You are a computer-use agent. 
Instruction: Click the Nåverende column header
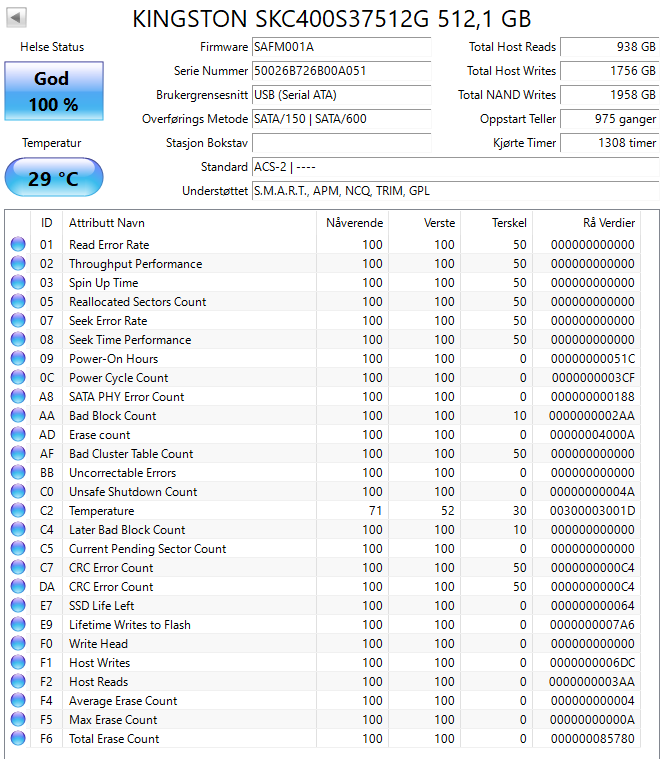tap(352, 223)
